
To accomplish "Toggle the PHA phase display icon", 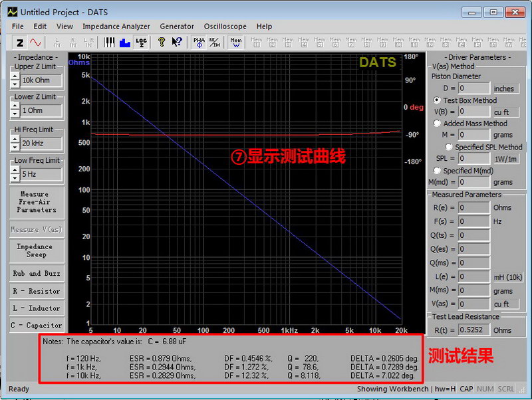I will click(x=199, y=43).
